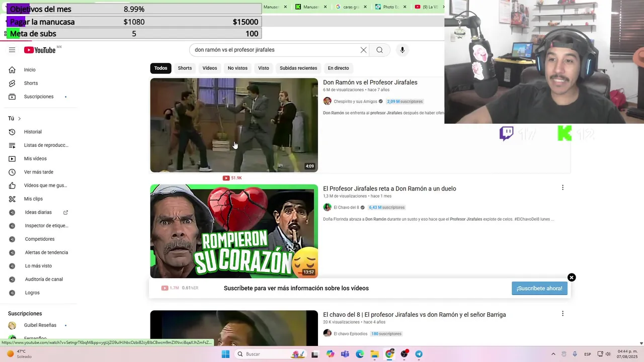Play the Don Ramón fight video thumbnail
The image size is (644, 362).
[x=234, y=125]
